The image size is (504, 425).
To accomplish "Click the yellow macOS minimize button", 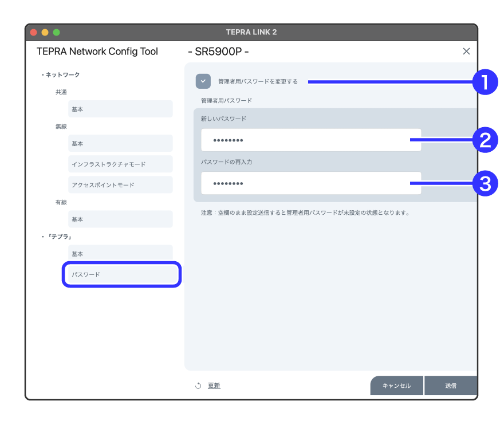I will (x=45, y=32).
